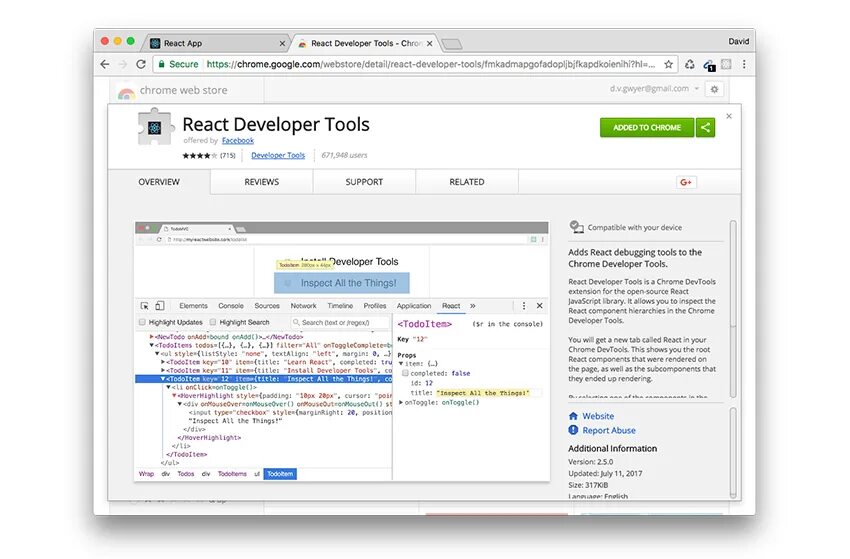
Task: Open the extension Website link
Action: pyautogui.click(x=598, y=416)
